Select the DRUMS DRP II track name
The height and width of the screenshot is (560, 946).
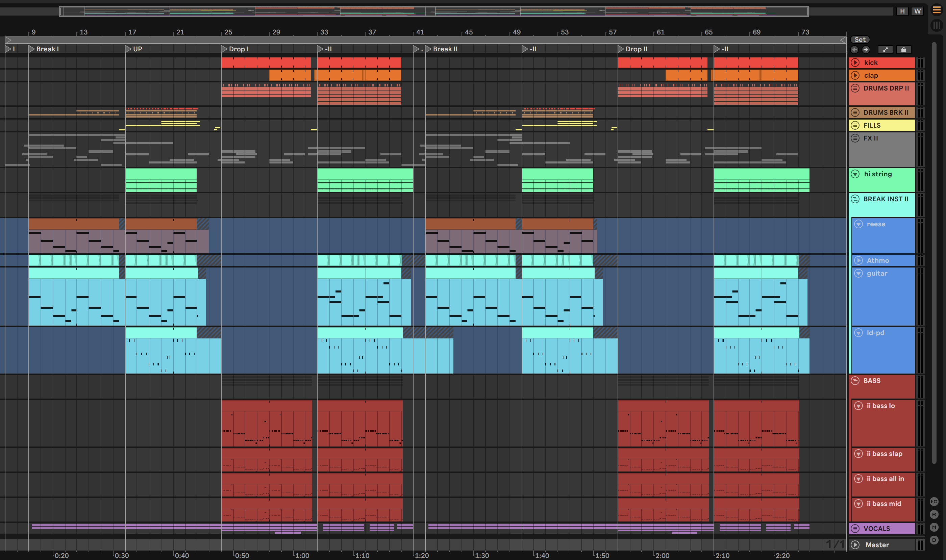[886, 88]
